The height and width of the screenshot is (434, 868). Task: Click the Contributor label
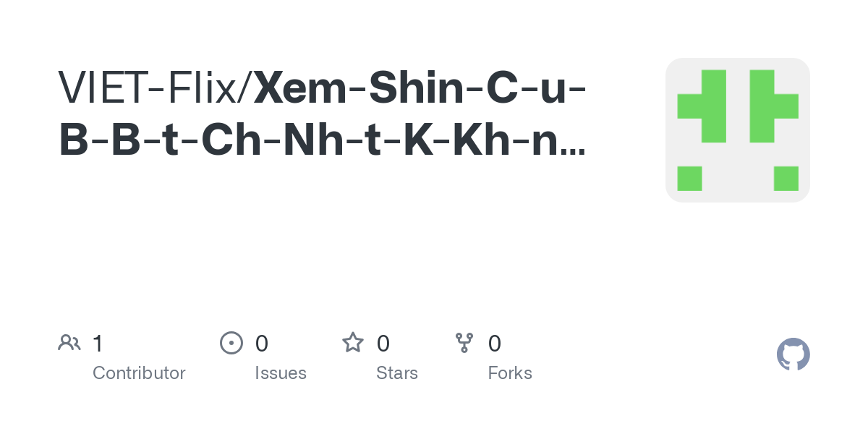tap(139, 373)
